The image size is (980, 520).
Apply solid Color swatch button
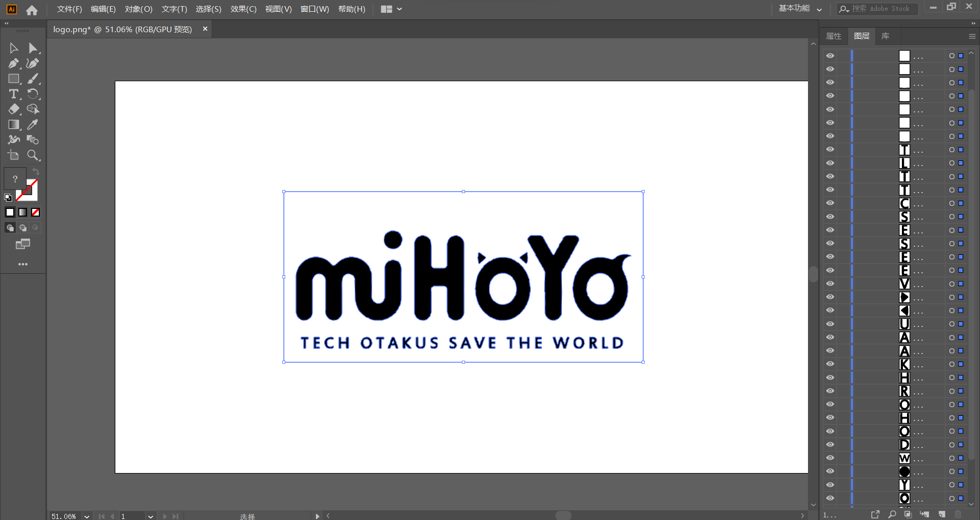[x=10, y=212]
